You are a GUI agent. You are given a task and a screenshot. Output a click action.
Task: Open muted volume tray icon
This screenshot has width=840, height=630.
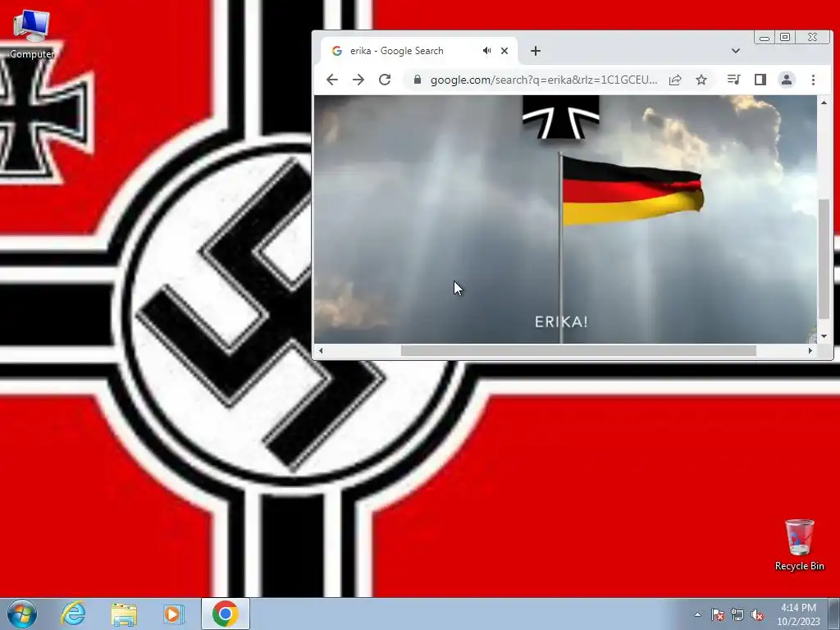pyautogui.click(x=757, y=614)
